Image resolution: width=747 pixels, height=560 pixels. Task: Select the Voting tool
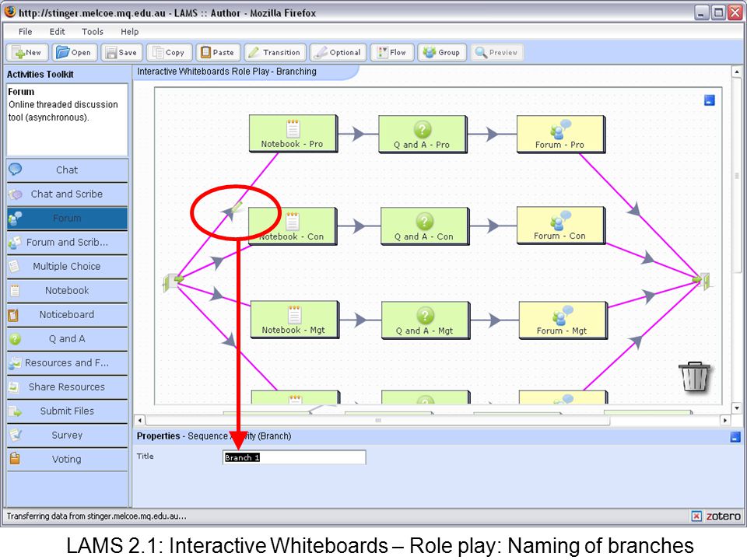click(x=67, y=460)
